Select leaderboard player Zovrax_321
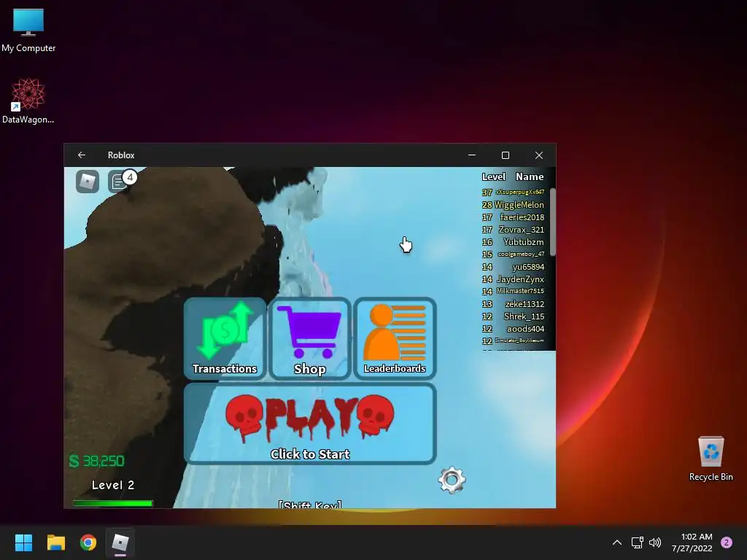The height and width of the screenshot is (560, 747). 521,230
